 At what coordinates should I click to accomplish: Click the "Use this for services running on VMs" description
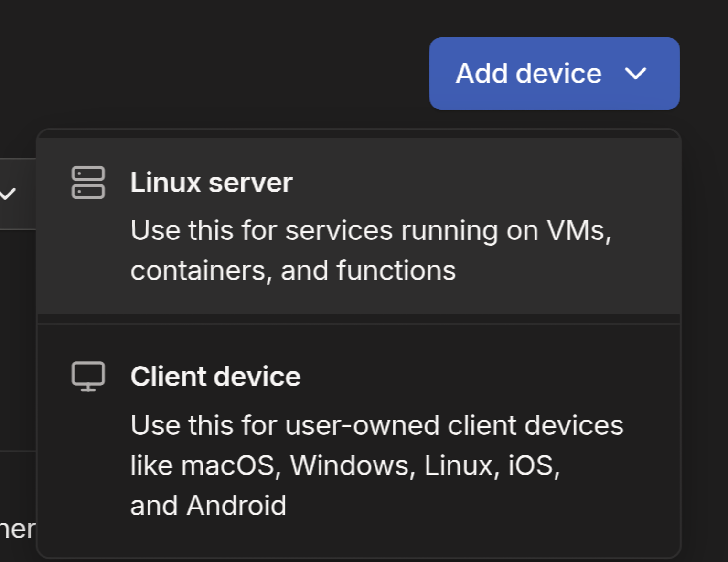coord(371,230)
